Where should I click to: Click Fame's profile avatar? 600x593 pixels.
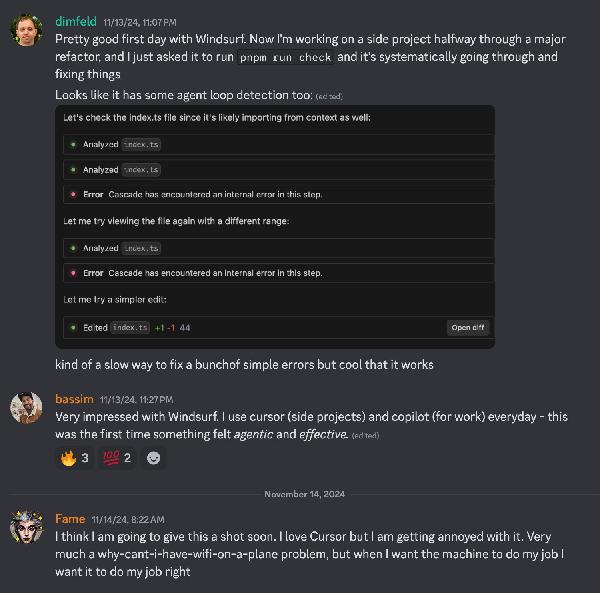[26, 527]
